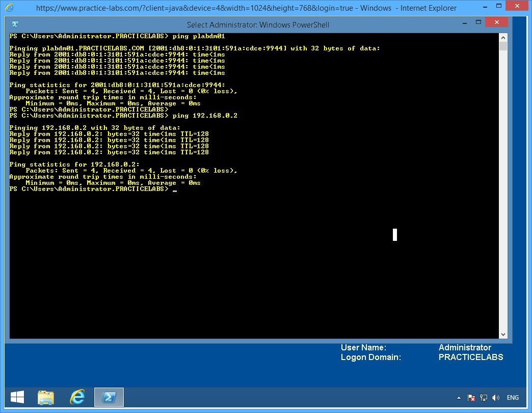The height and width of the screenshot is (413, 532).
Task: Open the volume control in the system tray
Action: click(x=495, y=398)
